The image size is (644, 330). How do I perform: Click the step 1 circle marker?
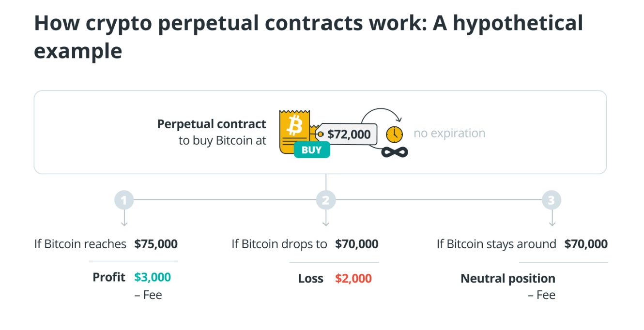[x=124, y=200]
